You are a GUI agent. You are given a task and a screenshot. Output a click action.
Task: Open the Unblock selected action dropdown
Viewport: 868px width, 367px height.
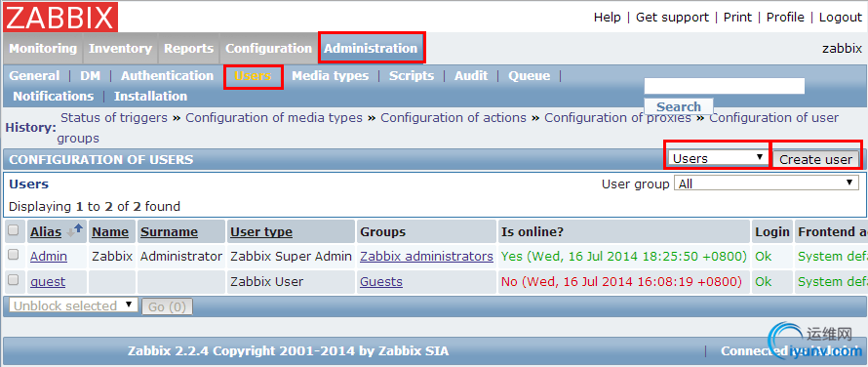point(73,306)
